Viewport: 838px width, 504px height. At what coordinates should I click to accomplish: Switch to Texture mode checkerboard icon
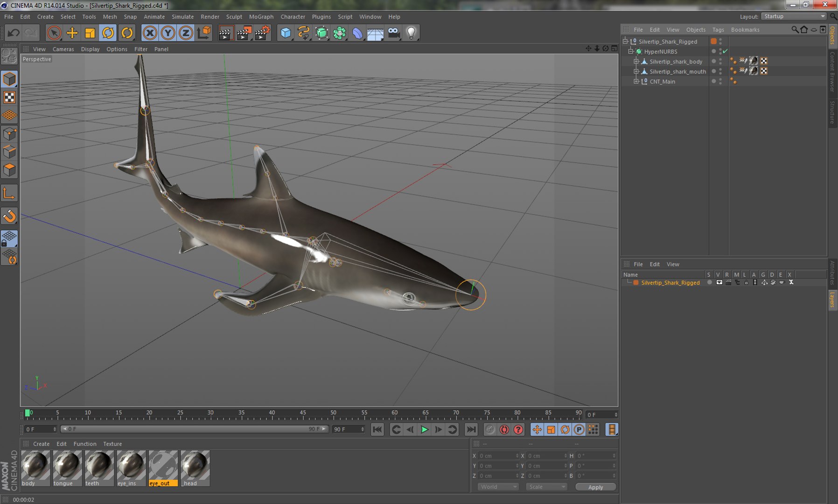tap(9, 97)
